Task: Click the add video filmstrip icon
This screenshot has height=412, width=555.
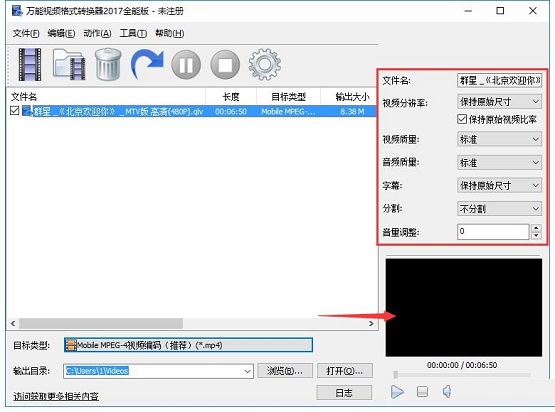Action: tap(30, 65)
